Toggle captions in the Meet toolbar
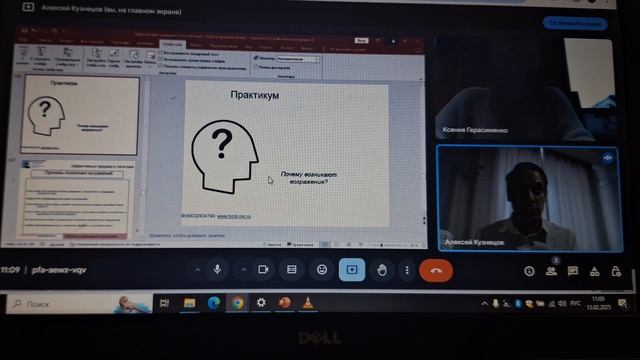Image resolution: width=640 pixels, height=360 pixels. tap(292, 269)
